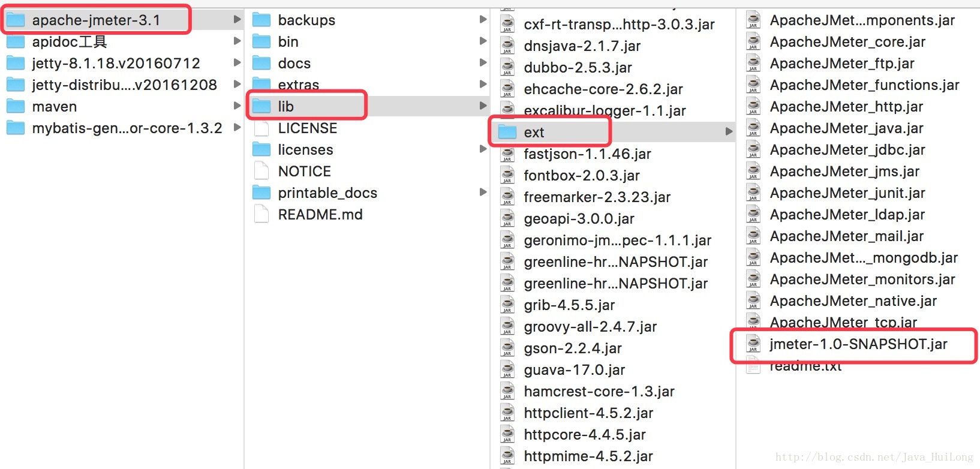Select the ApacheJMeter_java.jar jar icon
Image resolution: width=980 pixels, height=469 pixels.
click(x=753, y=128)
